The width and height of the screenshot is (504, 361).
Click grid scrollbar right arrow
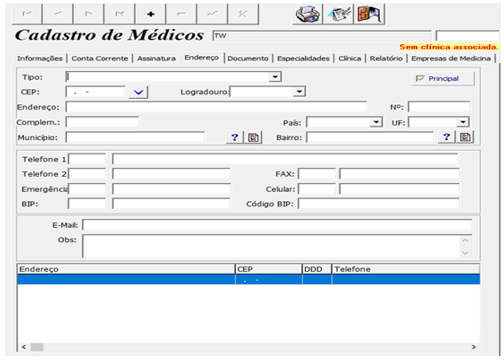click(474, 347)
